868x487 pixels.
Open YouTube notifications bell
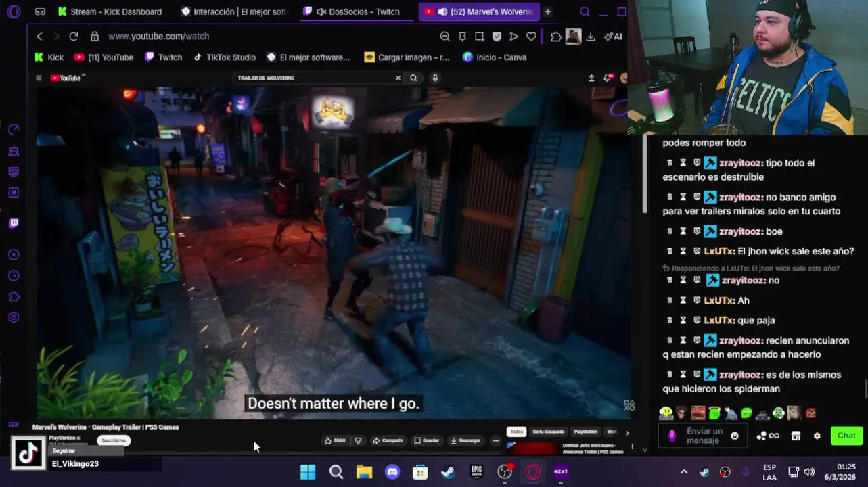coord(608,78)
